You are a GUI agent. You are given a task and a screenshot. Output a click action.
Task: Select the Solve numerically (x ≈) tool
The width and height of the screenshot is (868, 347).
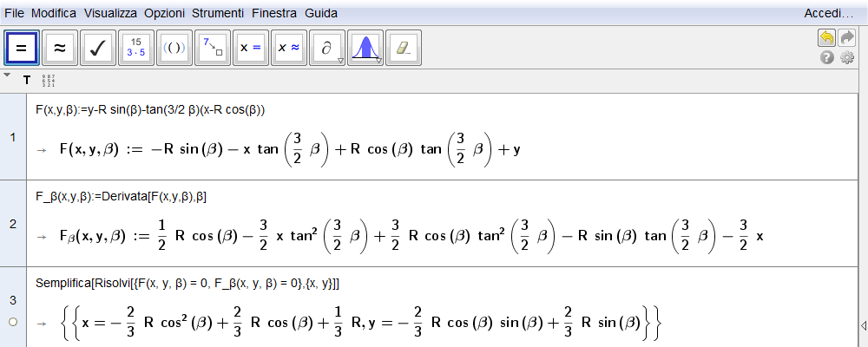pyautogui.click(x=288, y=49)
